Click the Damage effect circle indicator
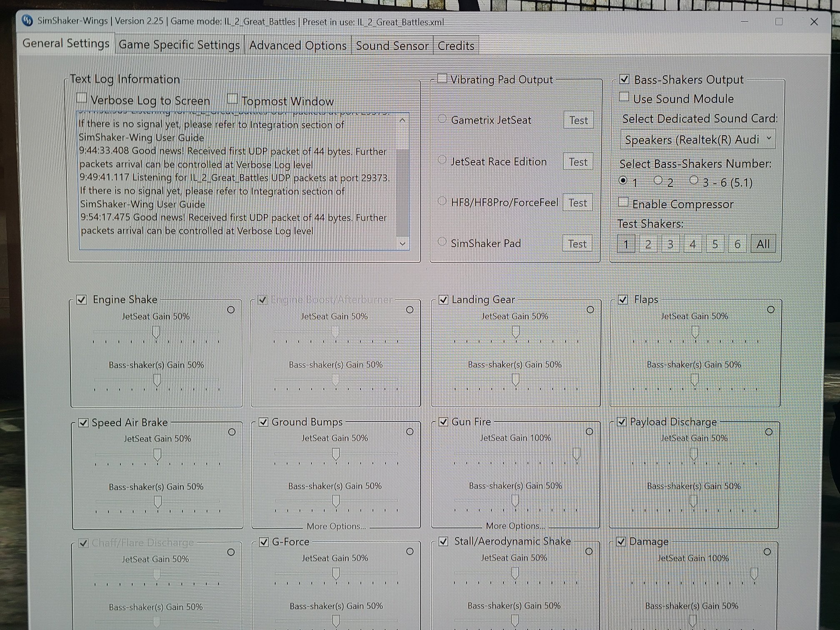This screenshot has height=630, width=840. [767, 552]
